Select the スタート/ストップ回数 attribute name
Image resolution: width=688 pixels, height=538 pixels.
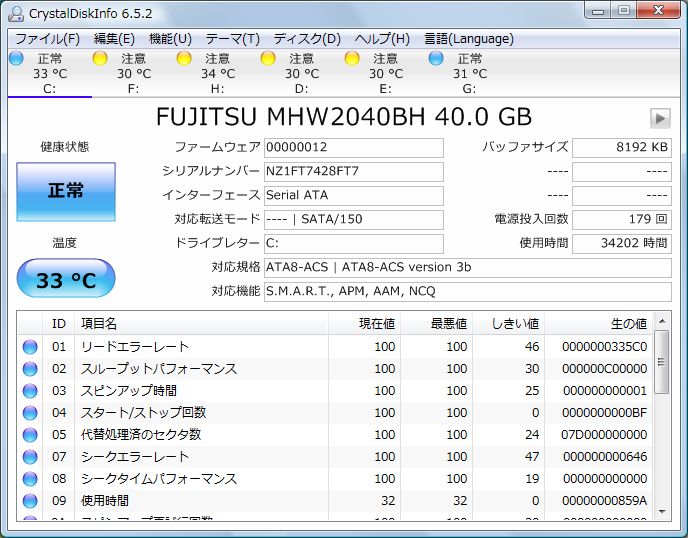click(x=143, y=412)
